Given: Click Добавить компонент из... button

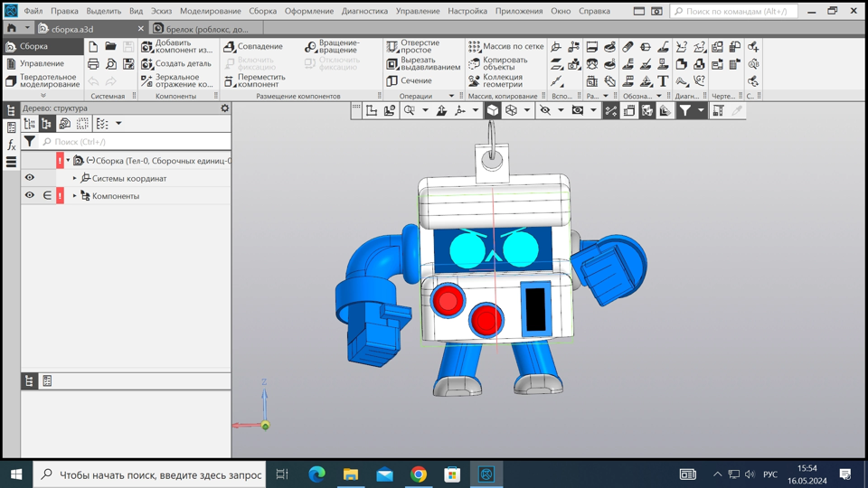Looking at the screenshot, I should (x=177, y=46).
